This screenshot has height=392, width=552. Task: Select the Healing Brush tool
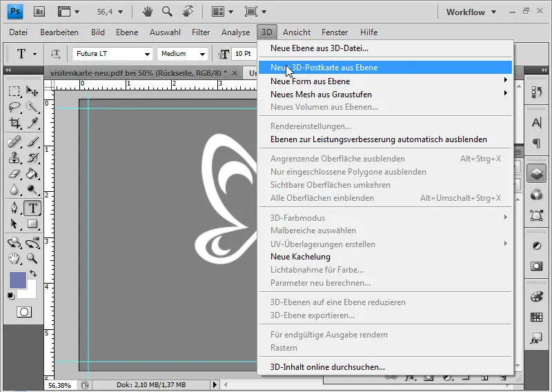pos(14,142)
